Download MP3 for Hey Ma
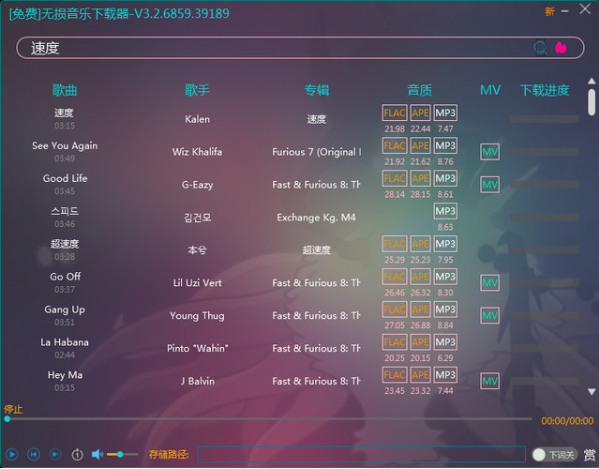599x469 pixels. click(445, 375)
